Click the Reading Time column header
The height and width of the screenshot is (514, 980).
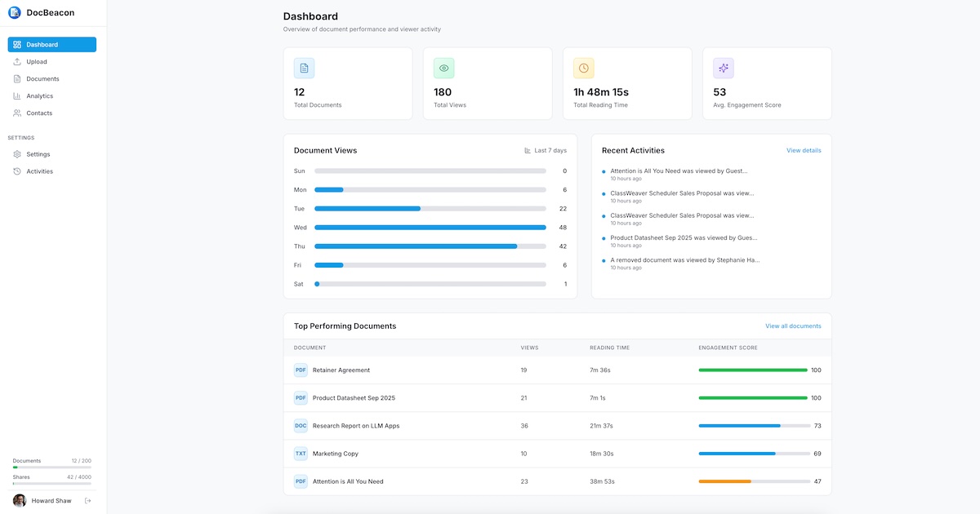pos(609,348)
